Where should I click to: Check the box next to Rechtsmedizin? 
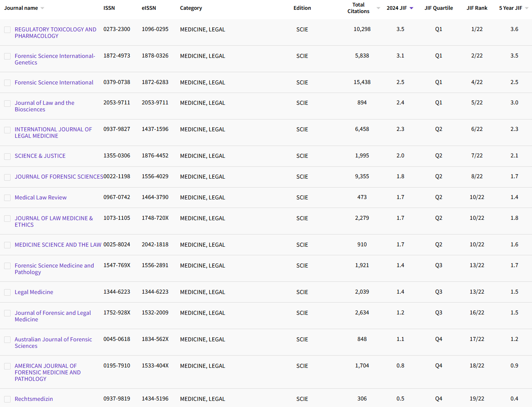(x=7, y=399)
